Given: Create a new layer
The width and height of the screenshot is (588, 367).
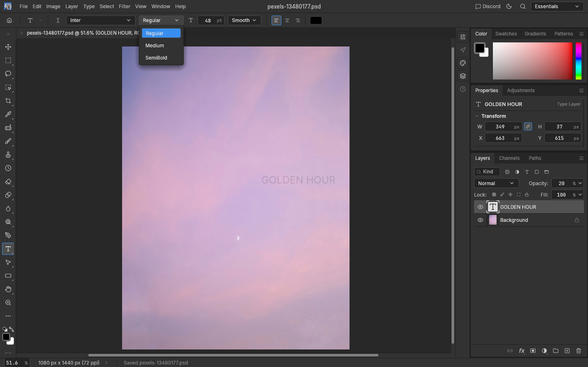Looking at the screenshot, I should pos(567,351).
